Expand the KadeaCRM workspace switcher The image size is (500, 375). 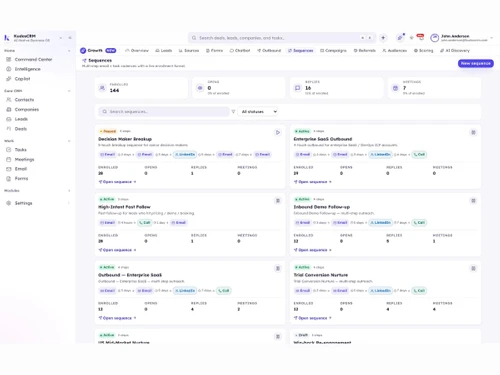(x=60, y=38)
